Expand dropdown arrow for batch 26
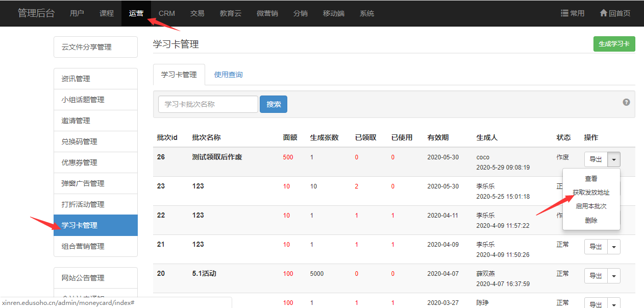The image size is (644, 308). click(x=614, y=159)
